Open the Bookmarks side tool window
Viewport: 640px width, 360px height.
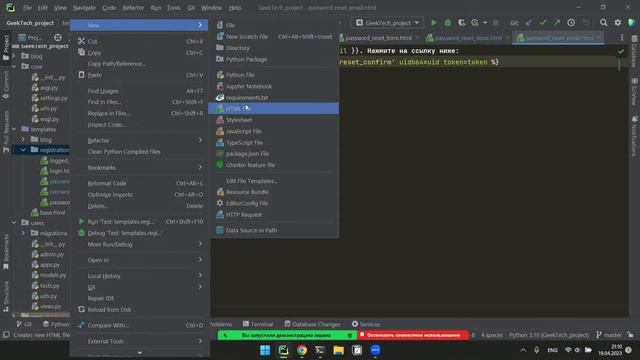[6, 252]
